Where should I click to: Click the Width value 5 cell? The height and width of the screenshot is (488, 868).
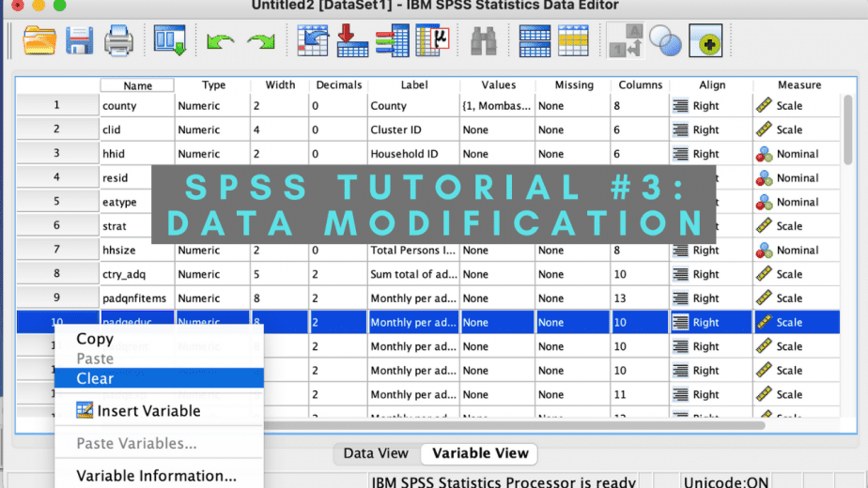280,274
